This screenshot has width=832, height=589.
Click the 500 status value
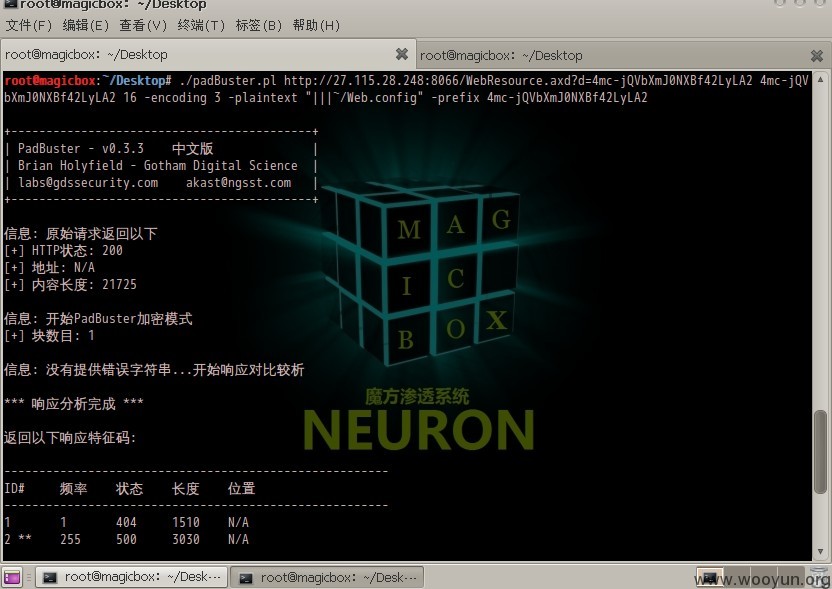126,540
